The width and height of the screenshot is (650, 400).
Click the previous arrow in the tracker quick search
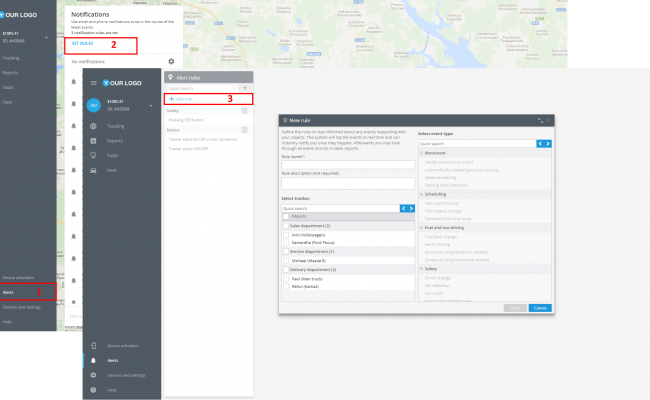403,208
